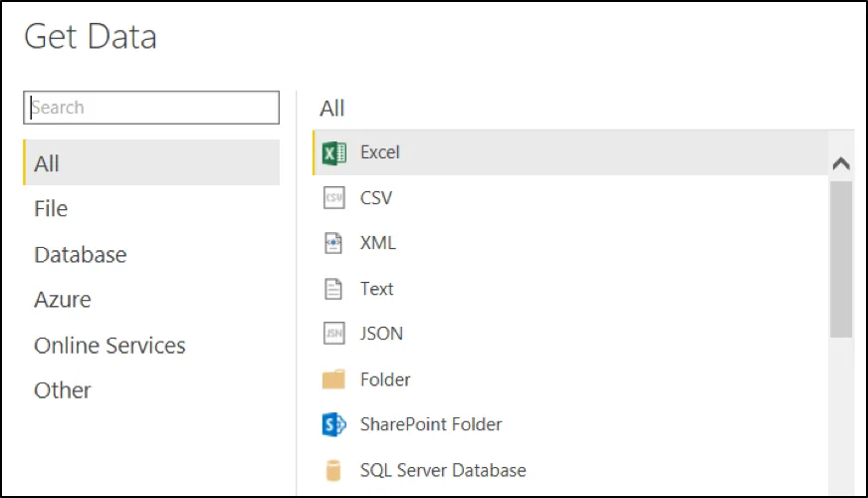Select the Excel label in list
This screenshot has height=498, width=868.
click(x=380, y=152)
